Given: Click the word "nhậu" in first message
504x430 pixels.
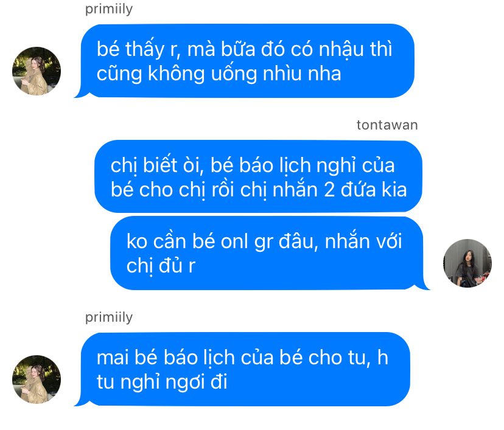Looking at the screenshot, I should (341, 49).
